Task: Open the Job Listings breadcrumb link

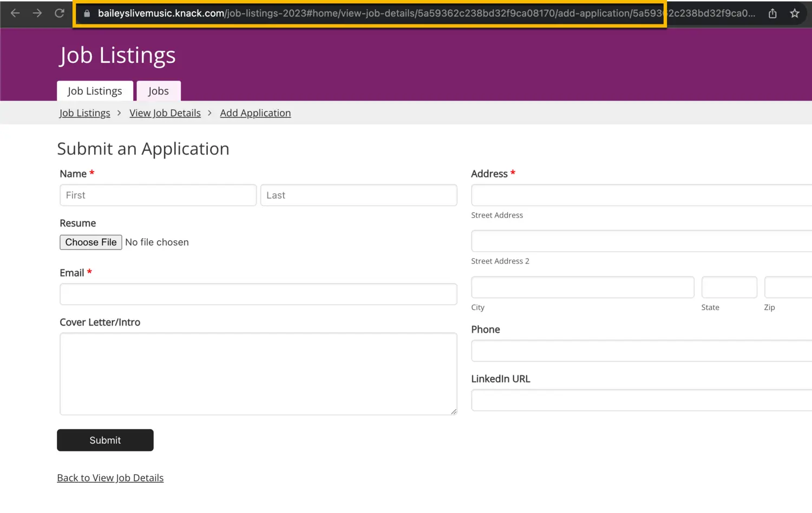Action: pyautogui.click(x=84, y=113)
